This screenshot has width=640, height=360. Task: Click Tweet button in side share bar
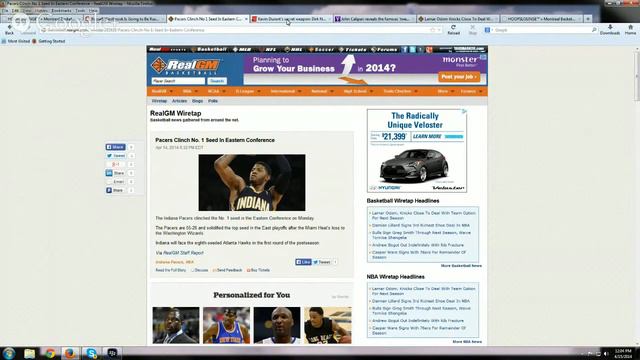click(116, 156)
